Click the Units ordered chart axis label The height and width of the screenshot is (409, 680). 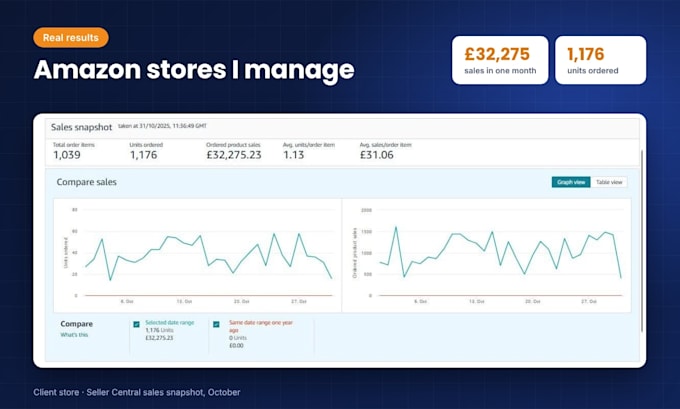(66, 252)
